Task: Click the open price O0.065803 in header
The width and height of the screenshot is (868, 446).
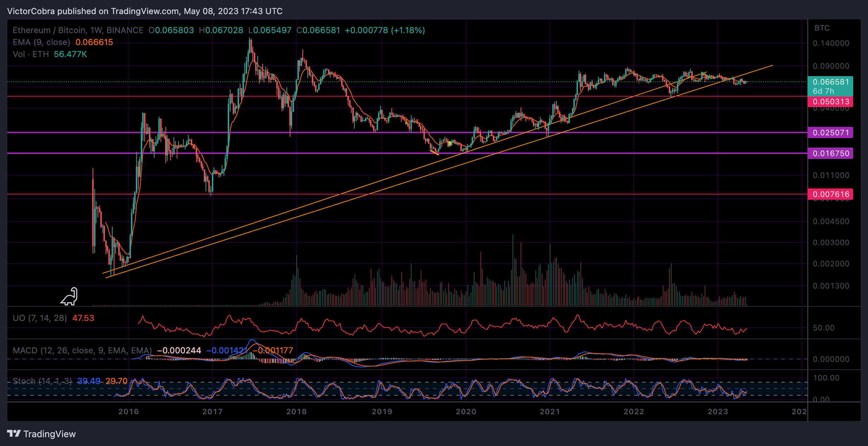Action: pyautogui.click(x=171, y=30)
